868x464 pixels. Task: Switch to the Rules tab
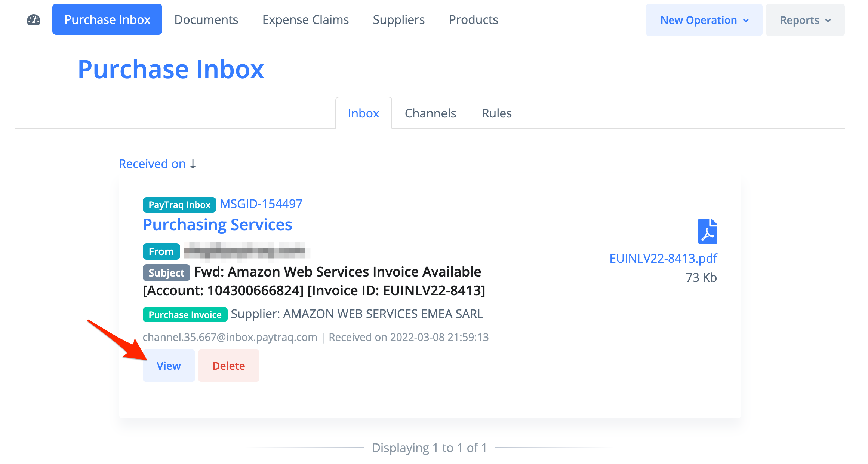pyautogui.click(x=496, y=113)
